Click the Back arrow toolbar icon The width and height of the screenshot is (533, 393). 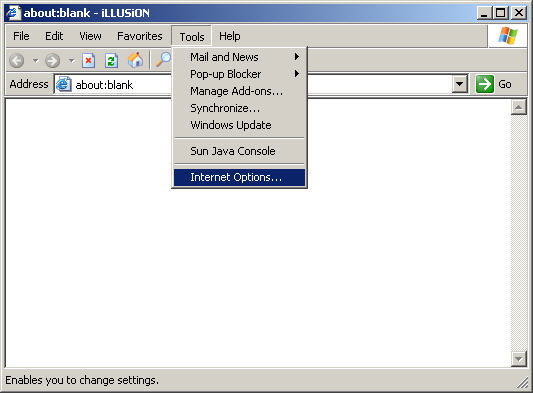pos(17,61)
